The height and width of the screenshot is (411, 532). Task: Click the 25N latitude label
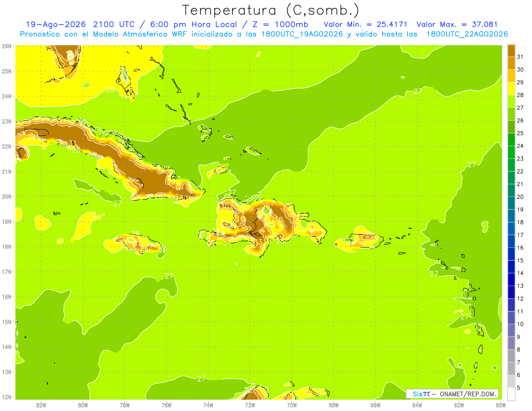click(x=6, y=71)
